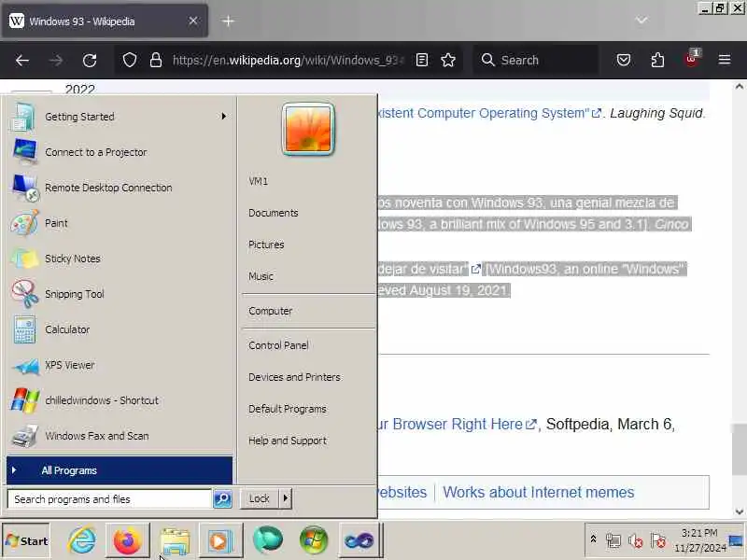Click the muted volume tray icon
This screenshot has height=560, width=747.
[x=635, y=540]
